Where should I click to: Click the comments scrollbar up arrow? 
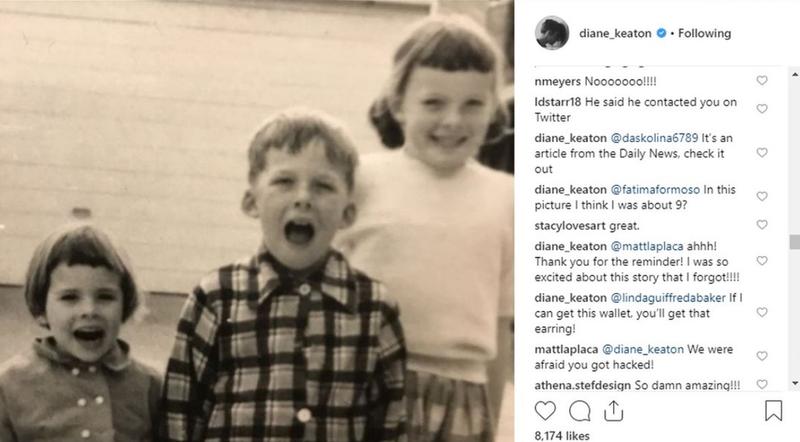tap(795, 75)
